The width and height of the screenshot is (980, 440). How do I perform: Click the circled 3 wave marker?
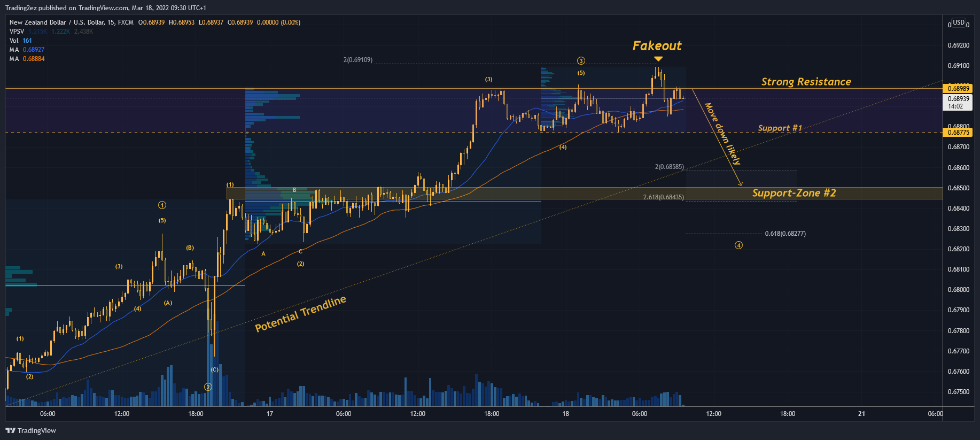point(581,61)
